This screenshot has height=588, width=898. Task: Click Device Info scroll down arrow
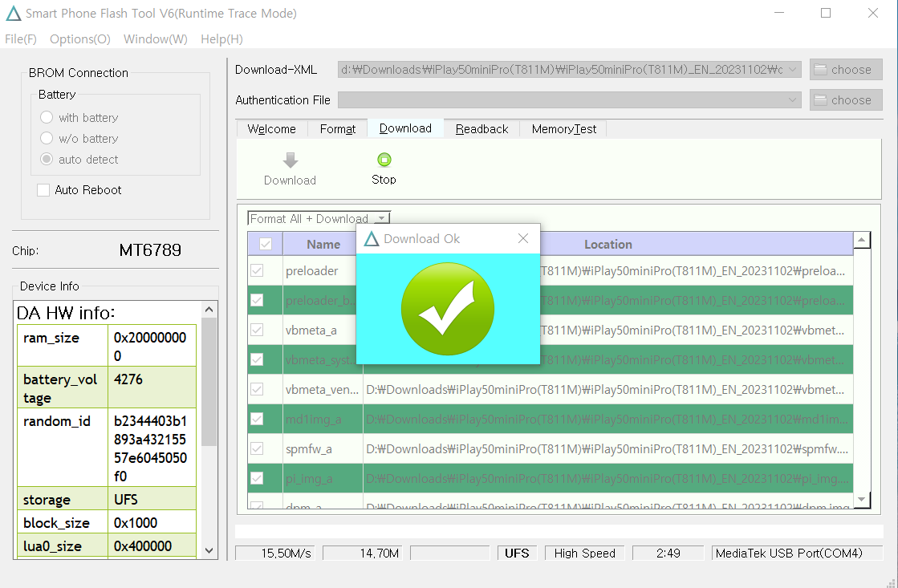[x=209, y=551]
